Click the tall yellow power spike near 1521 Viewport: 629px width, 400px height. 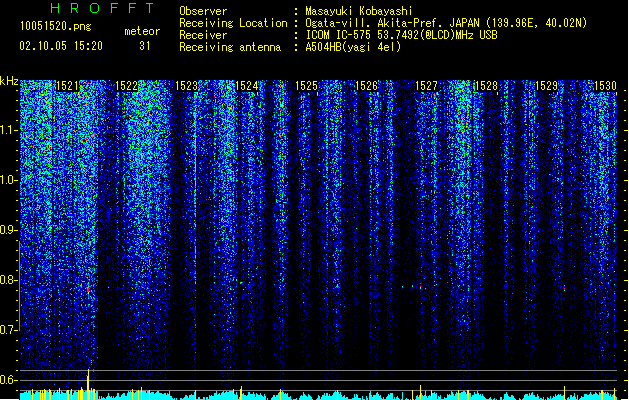[x=88, y=384]
